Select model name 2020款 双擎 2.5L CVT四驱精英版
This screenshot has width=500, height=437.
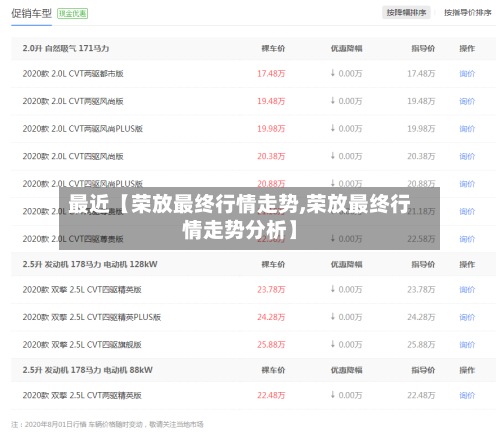(x=82, y=290)
